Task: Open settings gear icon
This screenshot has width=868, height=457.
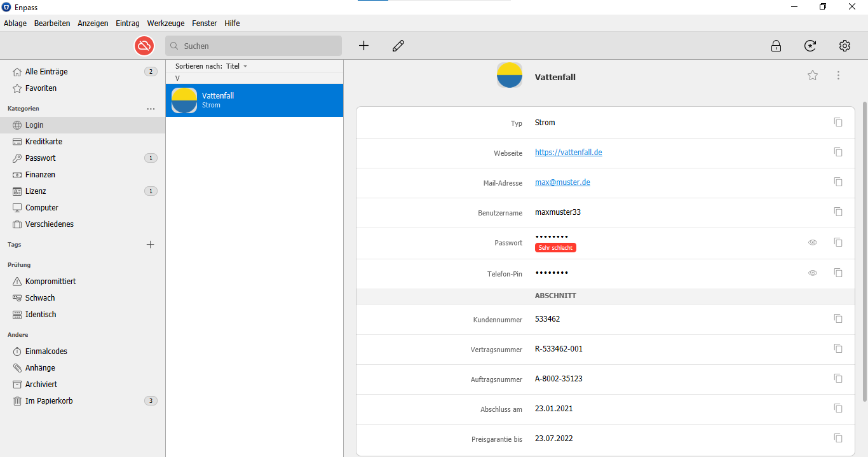Action: click(844, 46)
